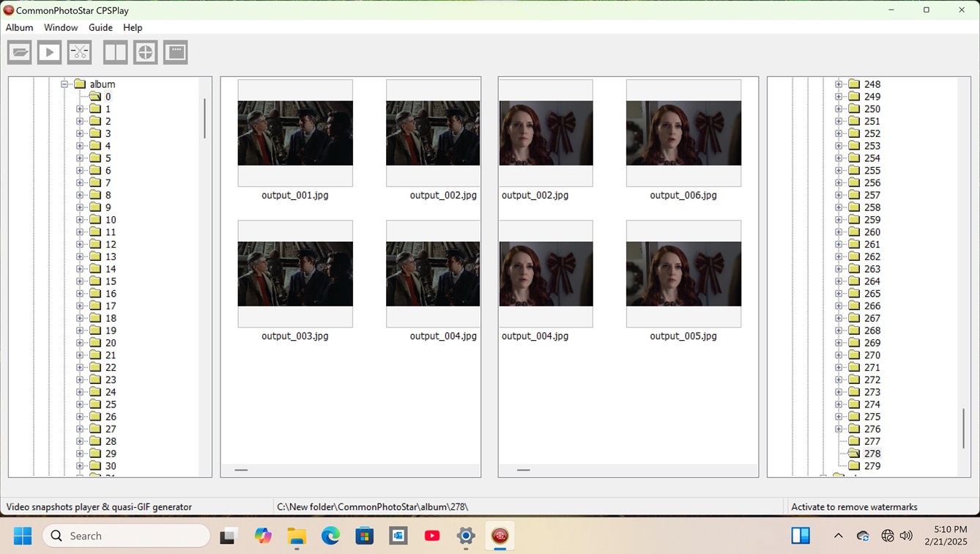The height and width of the screenshot is (554, 980).
Task: Select folder 15 in the album tree
Action: (x=111, y=281)
